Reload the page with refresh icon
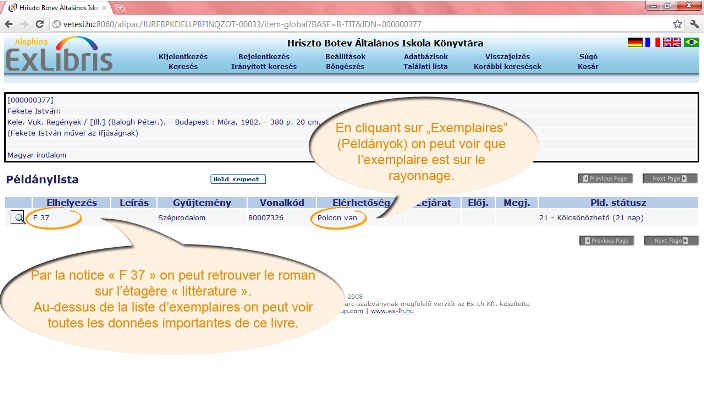 [40, 24]
